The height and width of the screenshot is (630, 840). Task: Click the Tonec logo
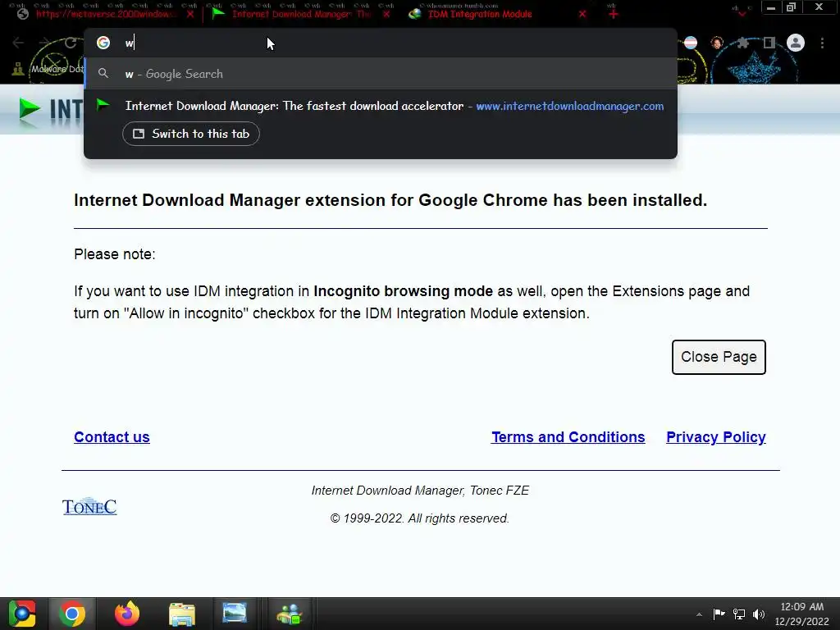[89, 506]
